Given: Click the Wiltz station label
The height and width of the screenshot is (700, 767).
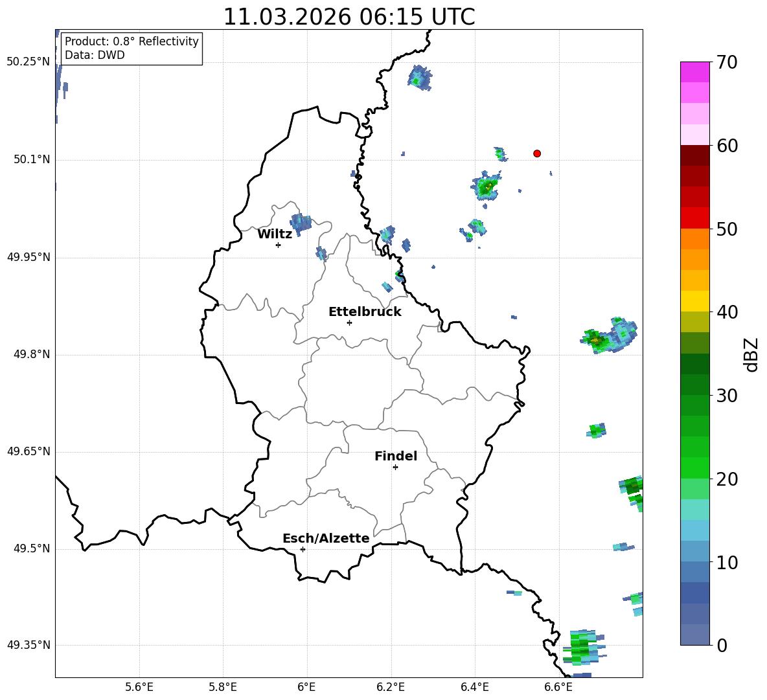Looking at the screenshot, I should (x=275, y=234).
